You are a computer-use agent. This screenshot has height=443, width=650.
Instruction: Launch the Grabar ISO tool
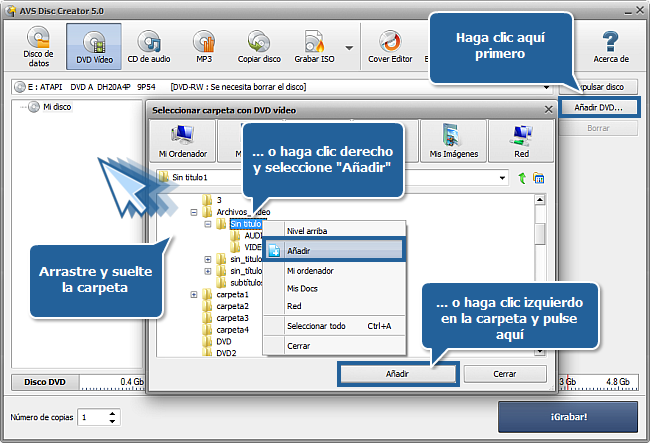(314, 46)
